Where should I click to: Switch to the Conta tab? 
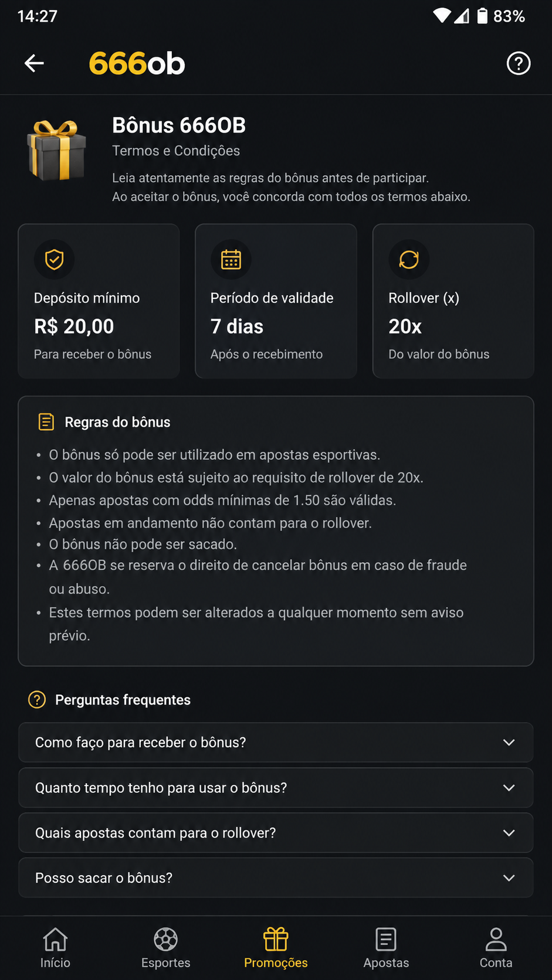496,948
